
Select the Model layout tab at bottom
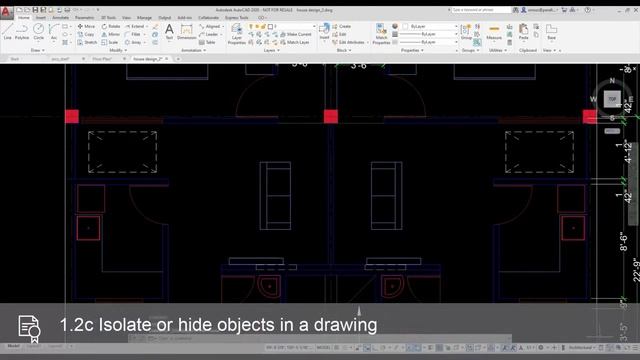pos(13,346)
